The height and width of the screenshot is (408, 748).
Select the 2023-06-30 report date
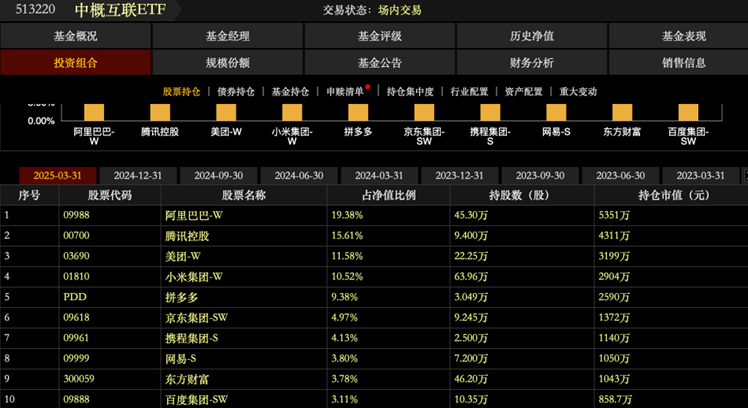(x=620, y=176)
